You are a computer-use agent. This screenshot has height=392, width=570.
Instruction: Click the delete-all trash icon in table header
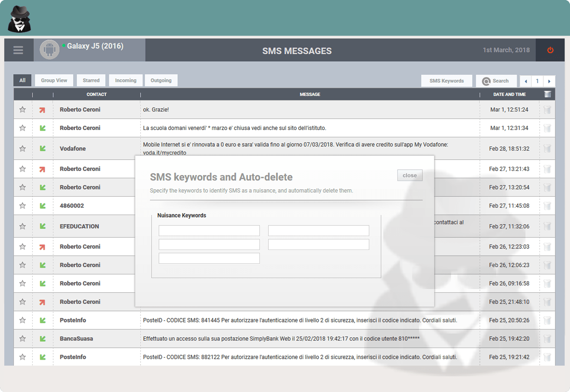pyautogui.click(x=548, y=94)
